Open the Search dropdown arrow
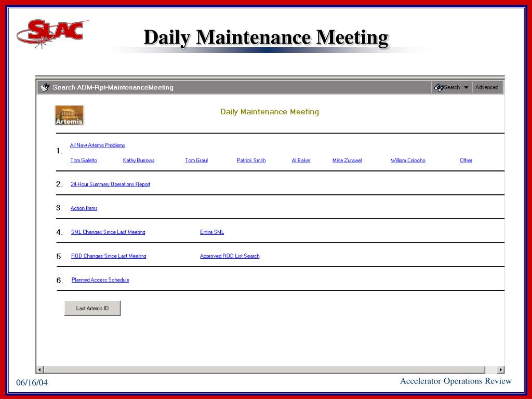 [466, 87]
